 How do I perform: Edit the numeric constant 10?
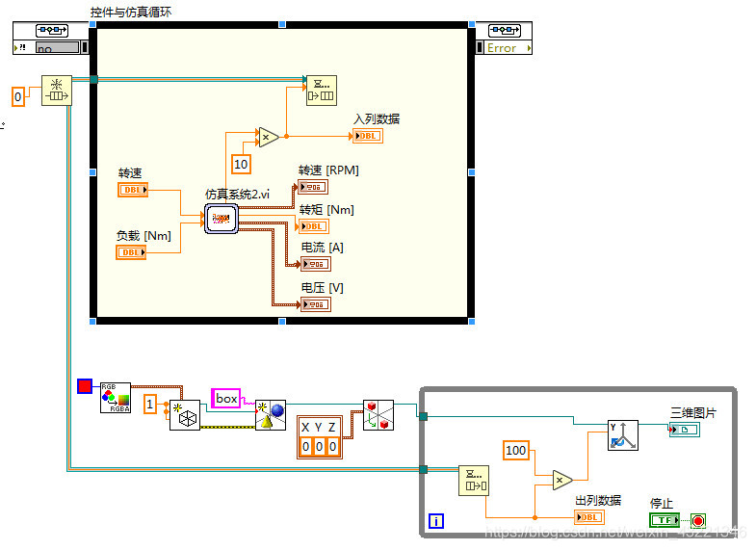(241, 165)
